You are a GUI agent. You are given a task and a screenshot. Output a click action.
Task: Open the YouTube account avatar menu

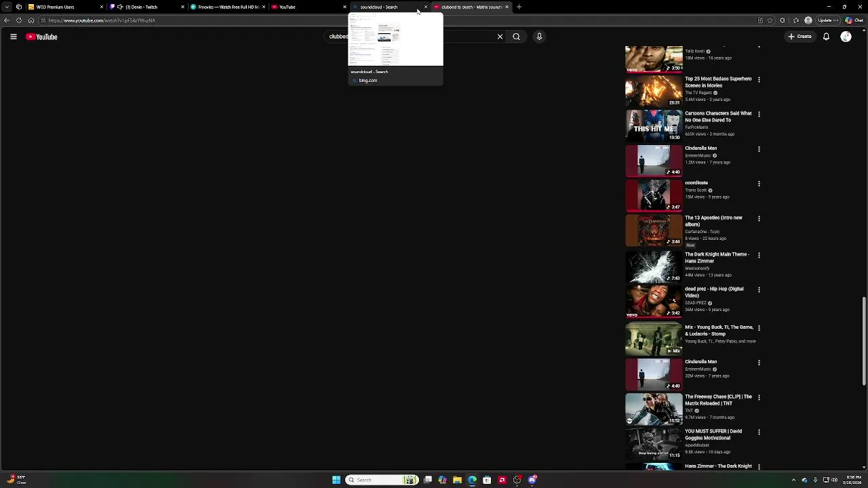click(x=846, y=37)
